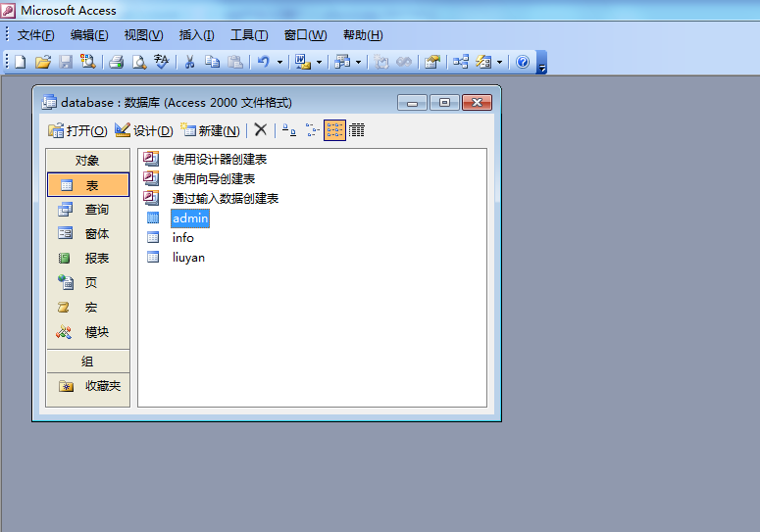This screenshot has width=760, height=532.
Task: Click the Microsoft Access title bar icon
Action: [x=8, y=10]
